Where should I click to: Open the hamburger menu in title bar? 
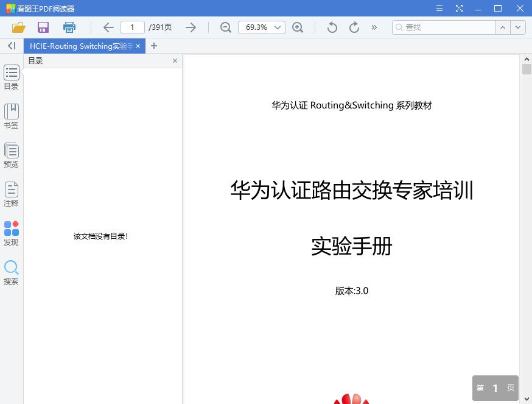[x=439, y=9]
